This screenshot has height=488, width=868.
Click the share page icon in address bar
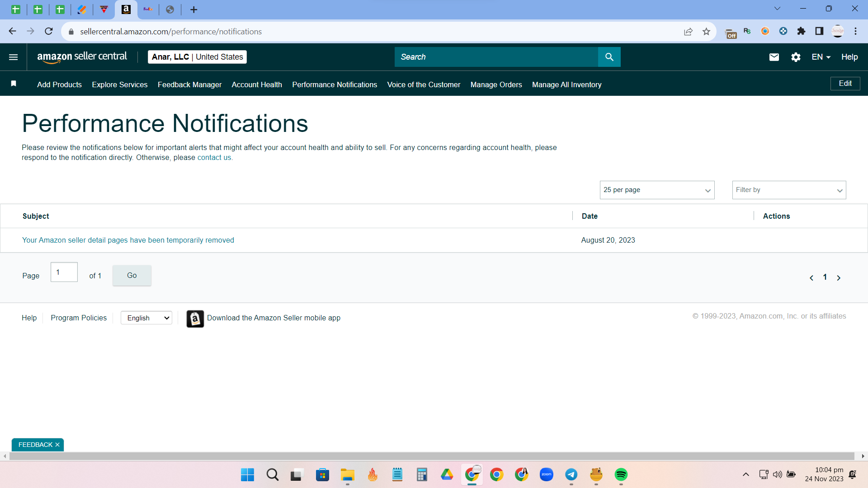click(688, 32)
